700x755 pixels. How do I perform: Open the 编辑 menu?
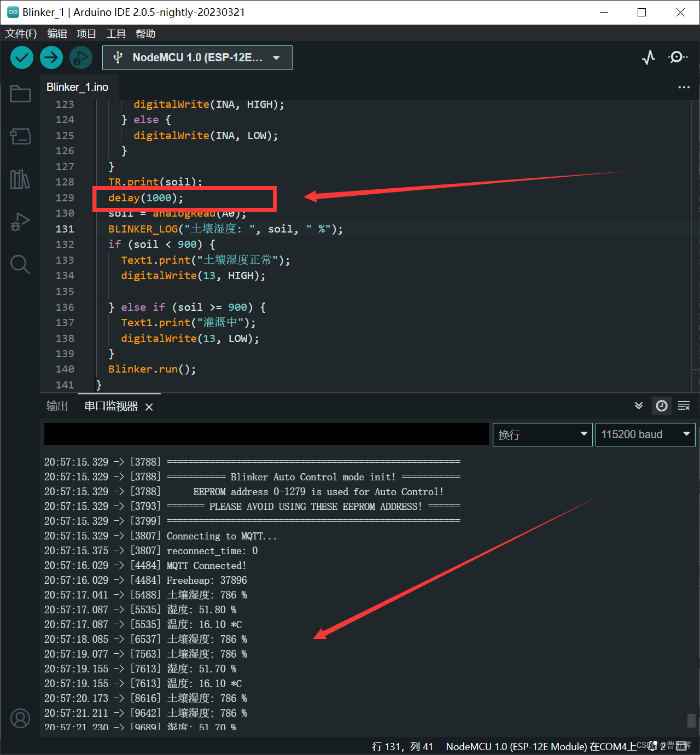[57, 33]
